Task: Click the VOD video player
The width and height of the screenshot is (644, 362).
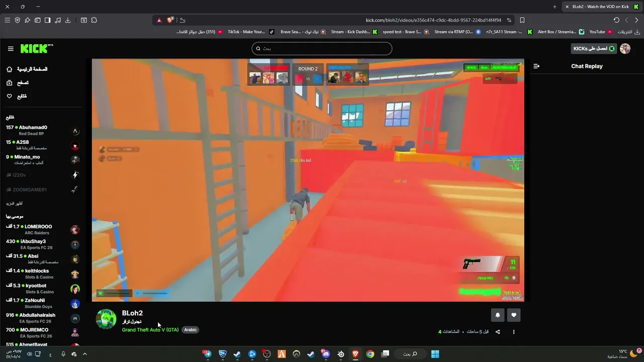Action: pyautogui.click(x=308, y=180)
